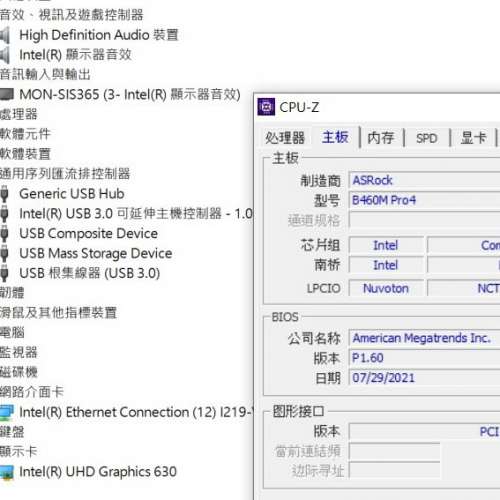Select USB 根集線器 (USB 3.0) entry
Screen dimensions: 500x500
pyautogui.click(x=90, y=273)
